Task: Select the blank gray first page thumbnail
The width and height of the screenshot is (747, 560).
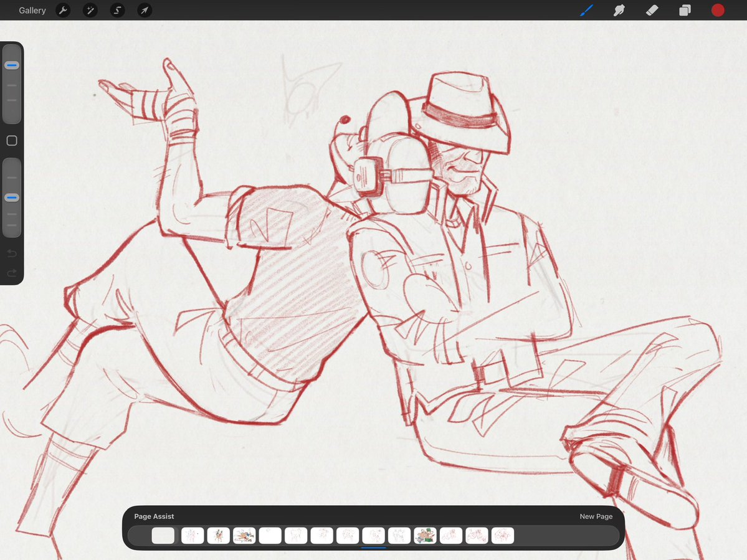Action: coord(163,536)
